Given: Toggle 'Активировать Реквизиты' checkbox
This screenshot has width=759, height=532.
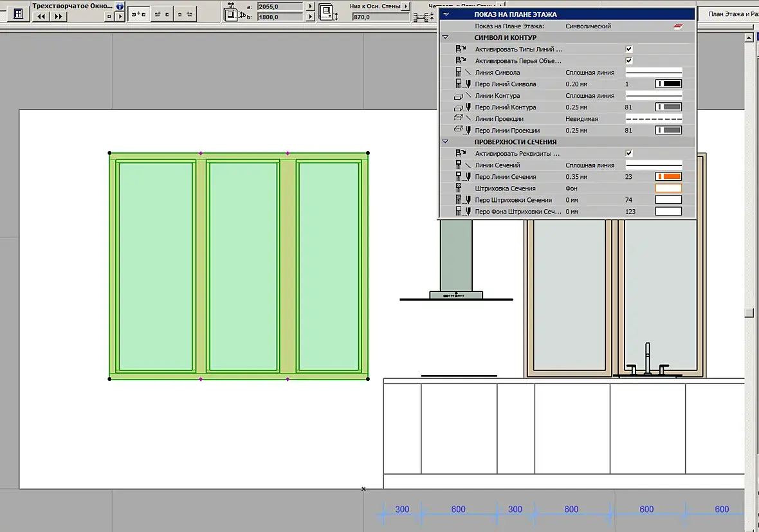Looking at the screenshot, I should tap(629, 153).
